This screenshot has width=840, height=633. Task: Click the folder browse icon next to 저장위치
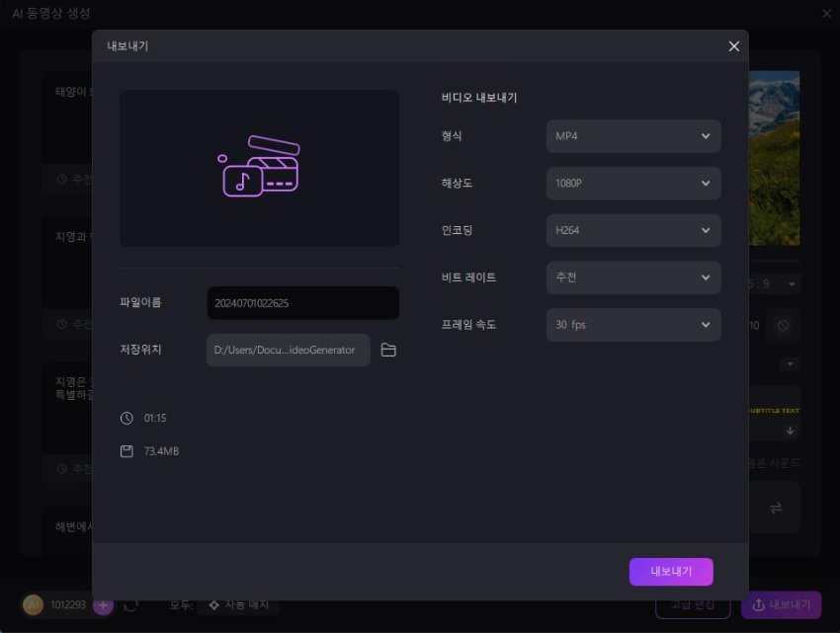tap(388, 350)
